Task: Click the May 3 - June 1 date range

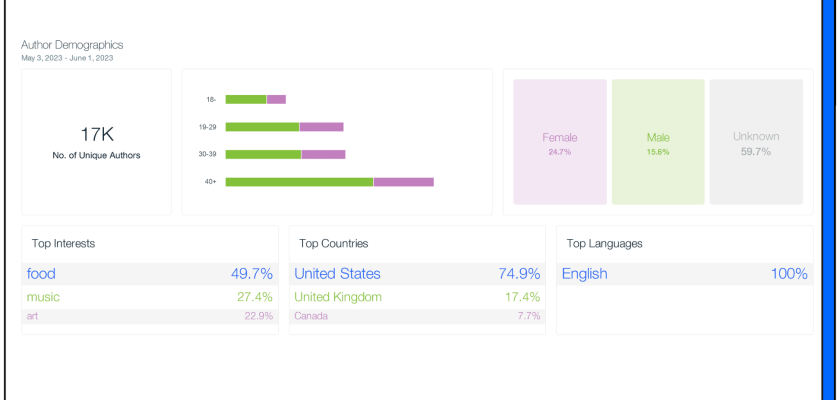Action: point(67,58)
